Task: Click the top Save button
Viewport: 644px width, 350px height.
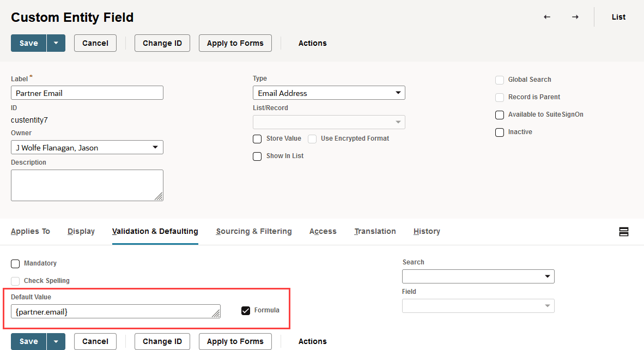Action: coord(29,43)
